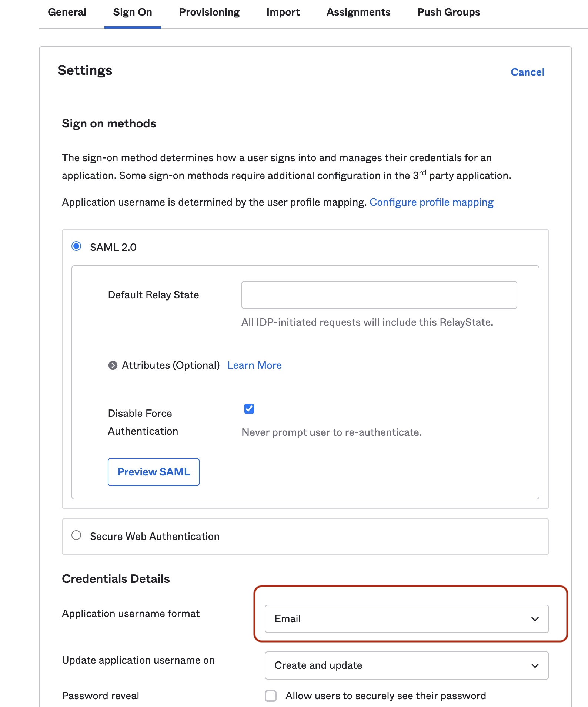Select Secure Web Authentication radio option
This screenshot has width=588, height=707.
(x=76, y=535)
